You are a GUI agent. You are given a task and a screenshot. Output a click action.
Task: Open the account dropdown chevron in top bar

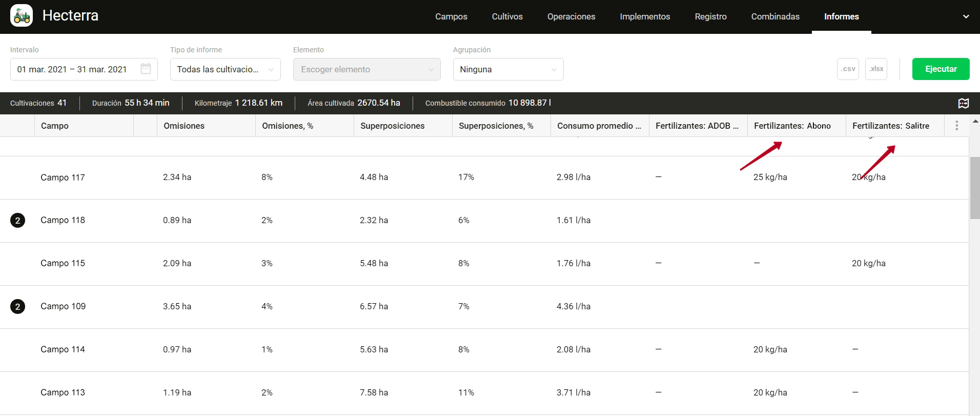(x=966, y=16)
